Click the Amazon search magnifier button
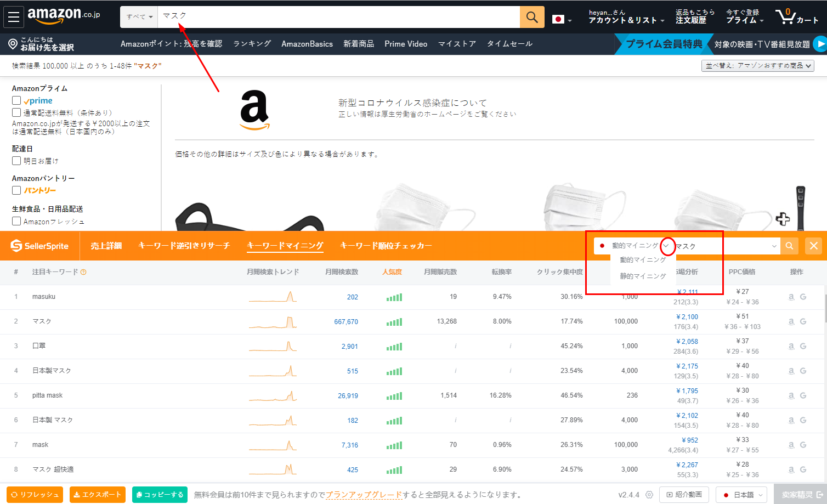This screenshot has width=827, height=504. [532, 17]
